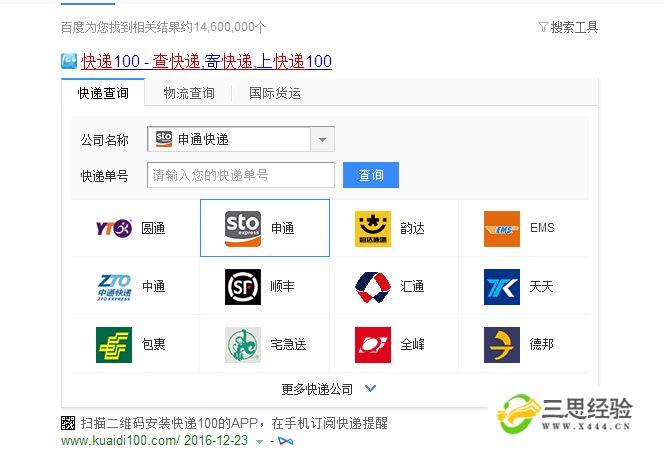The height and width of the screenshot is (466, 664).
Task: Focus the 快递单号 tracking number input field
Action: tap(240, 175)
